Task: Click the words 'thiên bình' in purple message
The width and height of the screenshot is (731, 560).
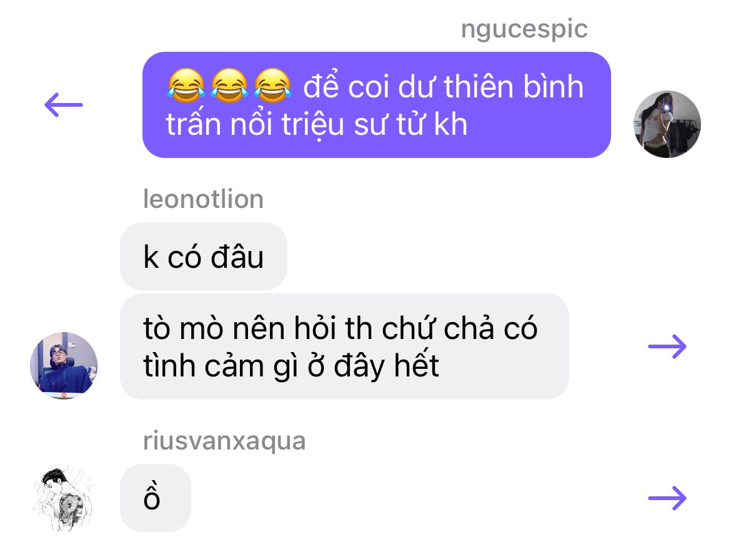Action: [x=514, y=87]
